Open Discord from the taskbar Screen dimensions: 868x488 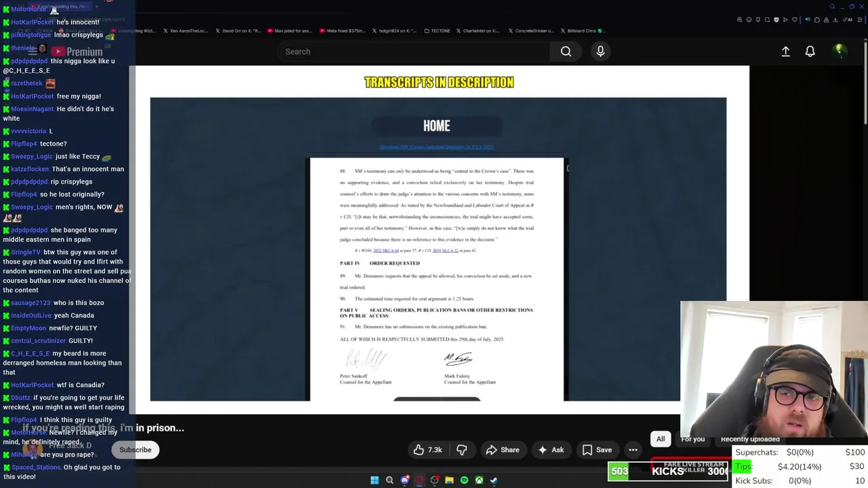[405, 481]
